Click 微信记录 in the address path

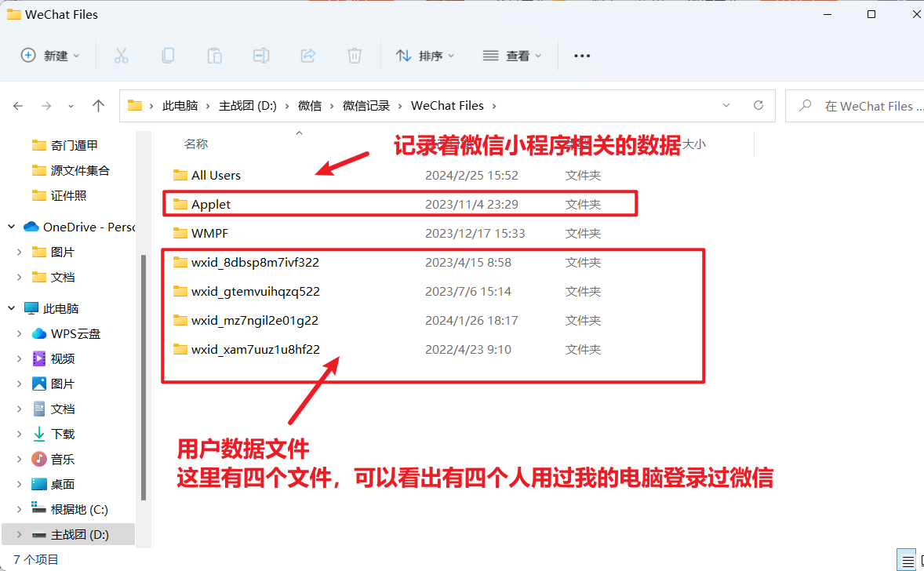click(x=366, y=105)
